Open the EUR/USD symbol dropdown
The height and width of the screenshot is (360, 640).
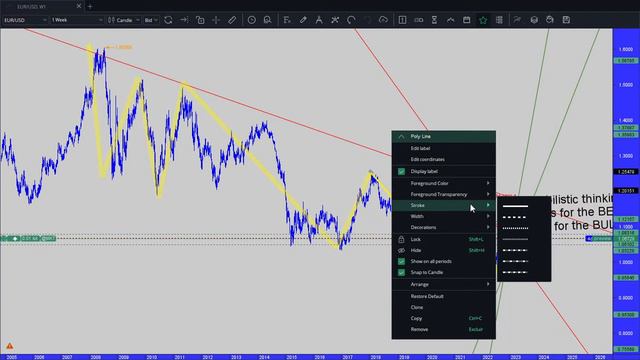click(x=25, y=20)
